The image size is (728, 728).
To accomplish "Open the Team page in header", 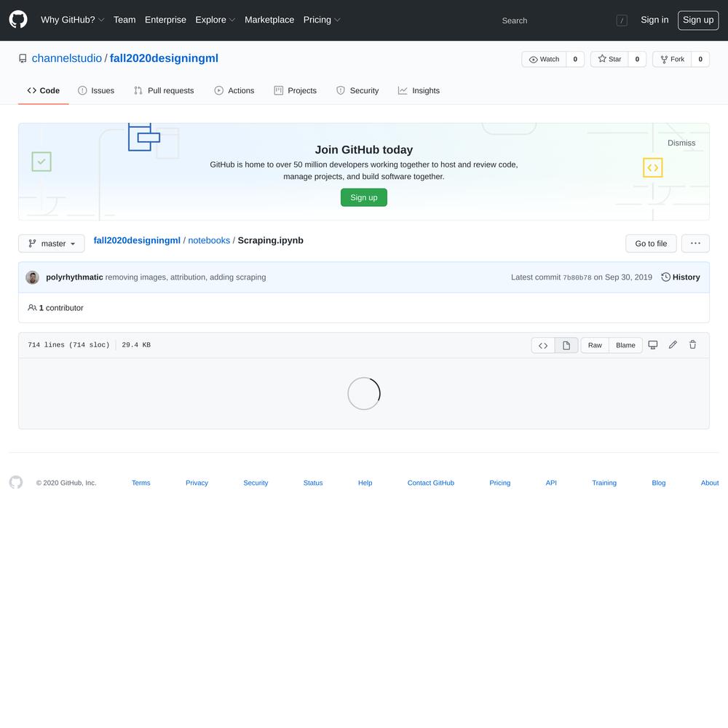I will click(124, 20).
